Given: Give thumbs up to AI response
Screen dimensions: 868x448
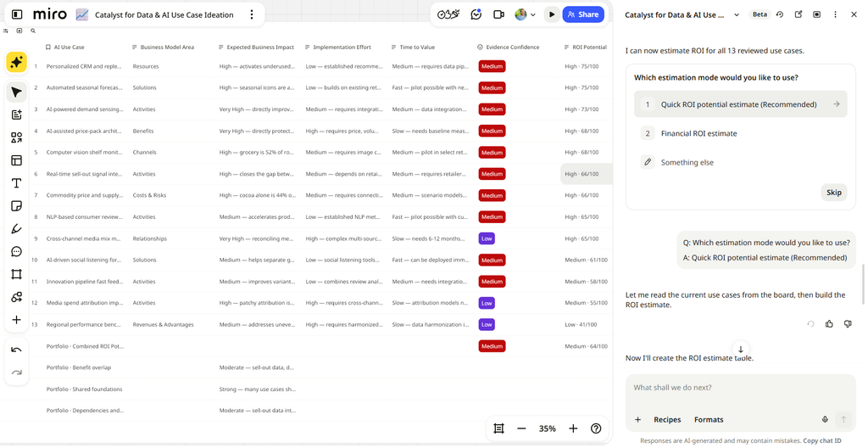Looking at the screenshot, I should [x=829, y=324].
